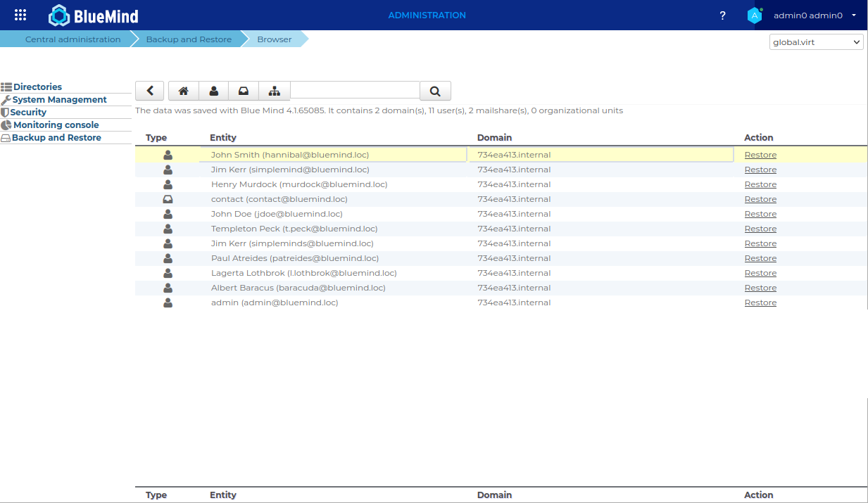Click the back arrow button in toolbar
Viewport: 868px width, 503px height.
149,91
